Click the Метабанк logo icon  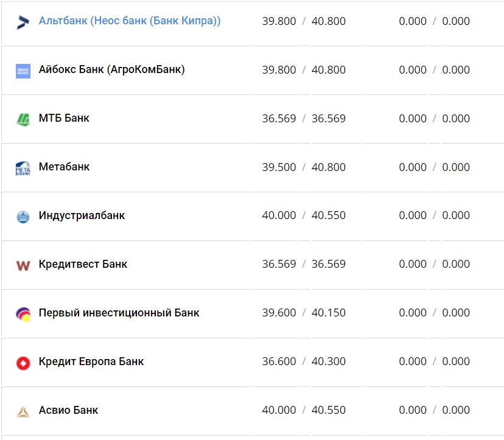click(23, 168)
